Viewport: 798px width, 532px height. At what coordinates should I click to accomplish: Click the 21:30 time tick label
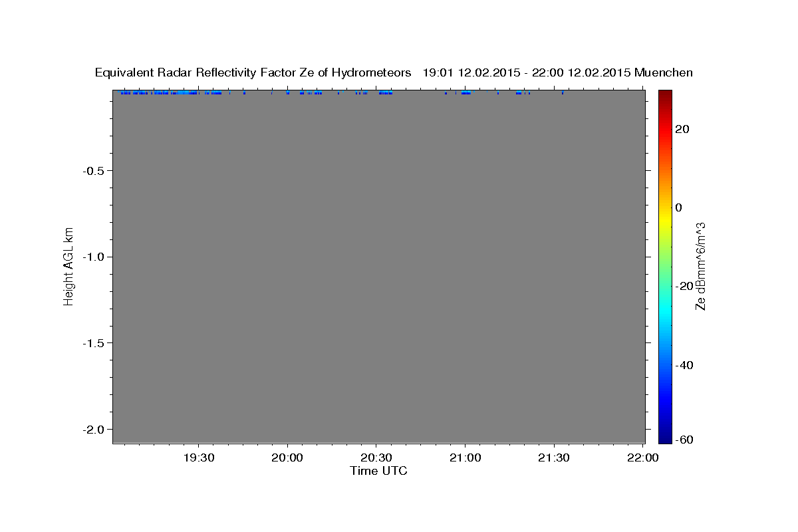pos(554,458)
